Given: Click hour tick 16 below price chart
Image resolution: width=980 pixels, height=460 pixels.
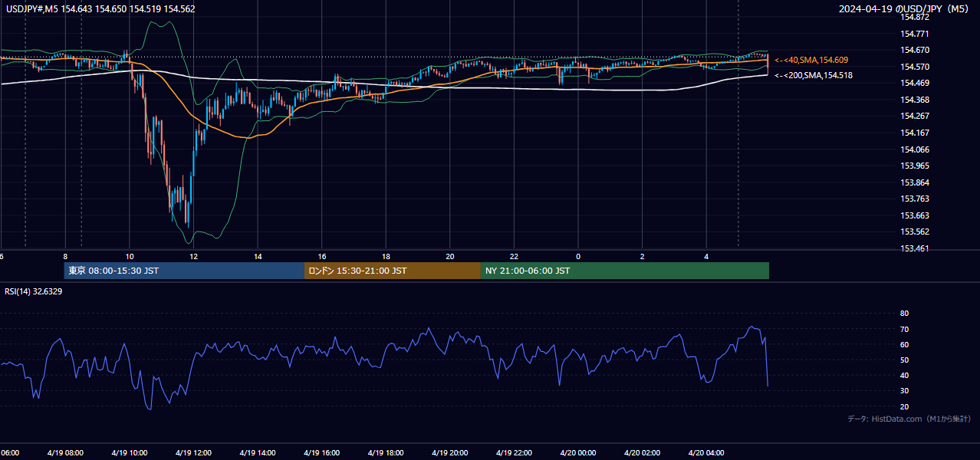Looking at the screenshot, I should [322, 256].
